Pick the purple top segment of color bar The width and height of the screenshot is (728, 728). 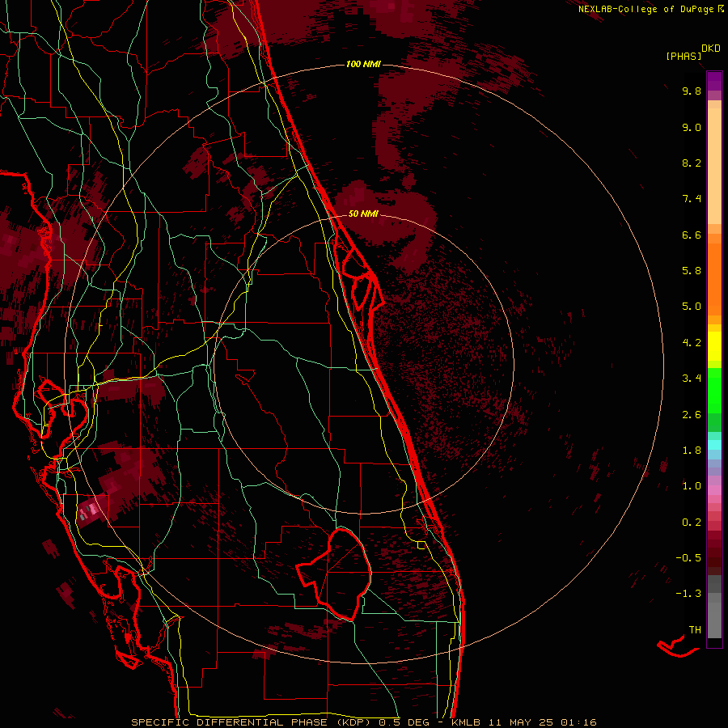tap(714, 81)
